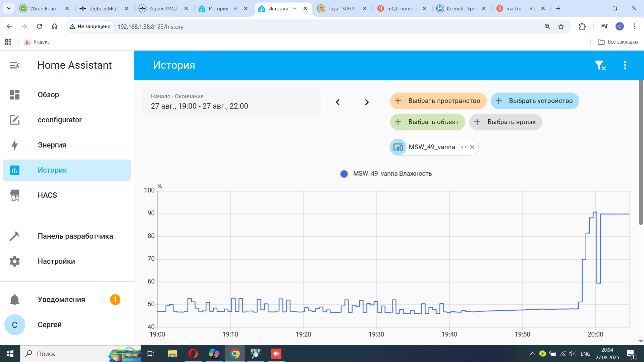Viewport: 644px width, 362px height.
Task: Expand MSW_49_vanna chip entities
Action: coord(464,147)
